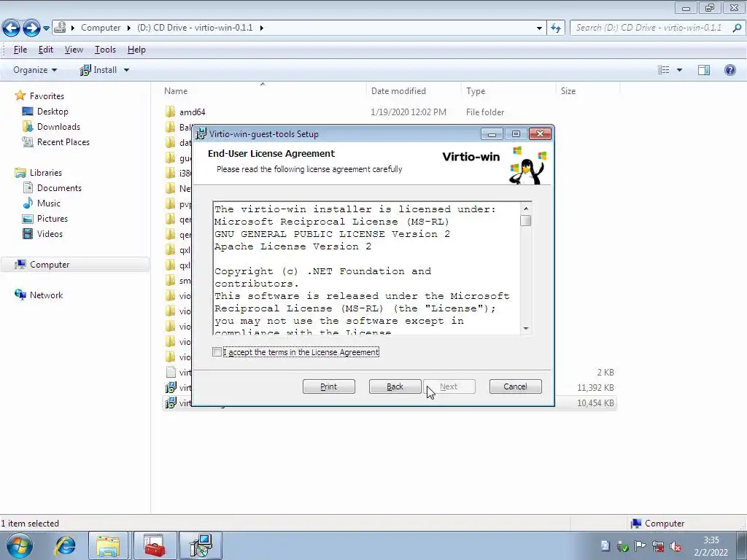
Task: Open the Documents library
Action: click(x=59, y=187)
